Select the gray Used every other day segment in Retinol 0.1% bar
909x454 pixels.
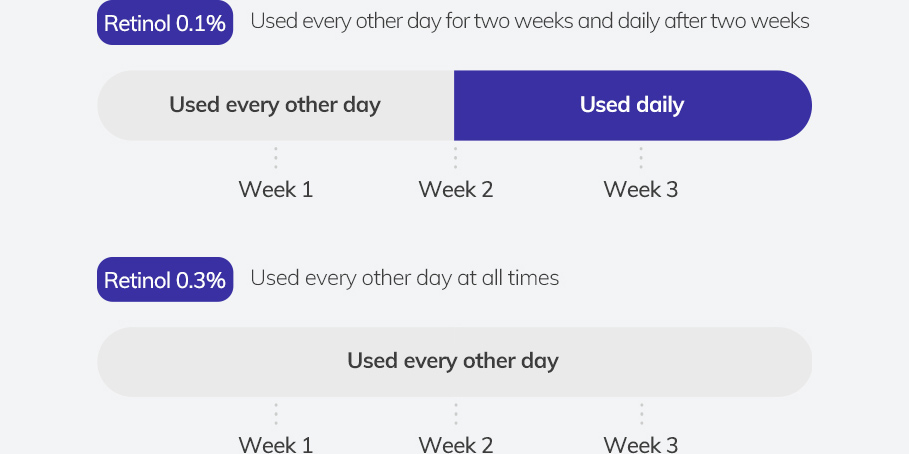click(x=275, y=106)
